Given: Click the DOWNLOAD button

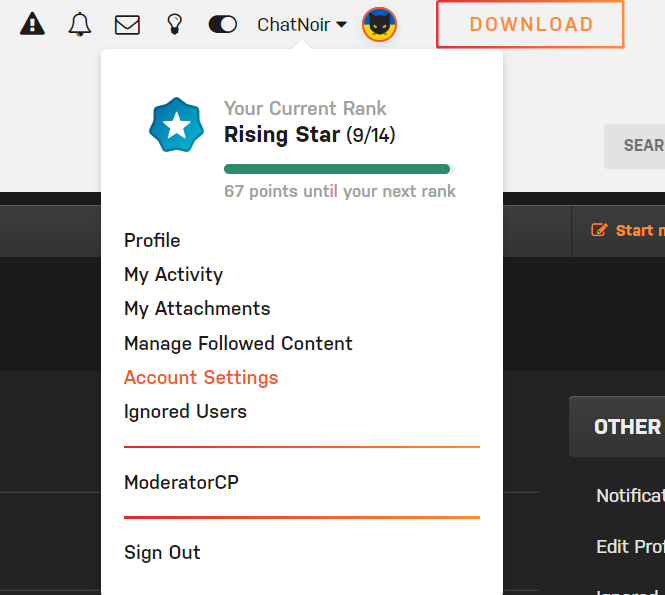Looking at the screenshot, I should pos(530,24).
